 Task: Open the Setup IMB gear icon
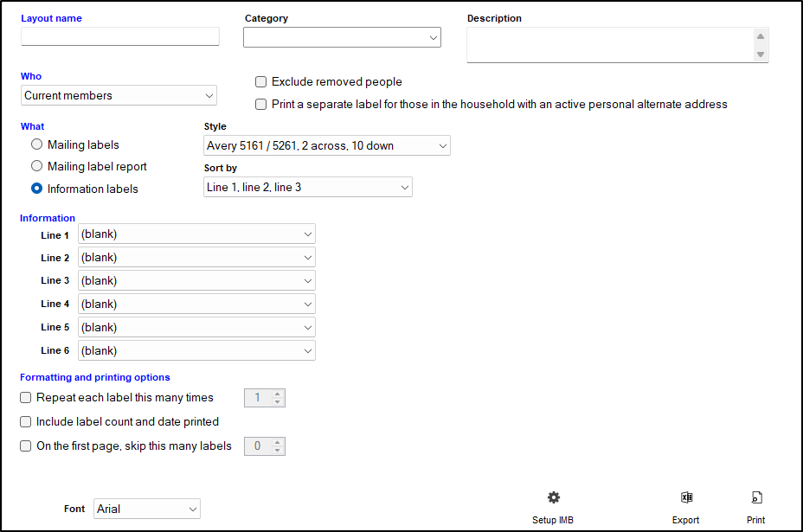pos(553,497)
